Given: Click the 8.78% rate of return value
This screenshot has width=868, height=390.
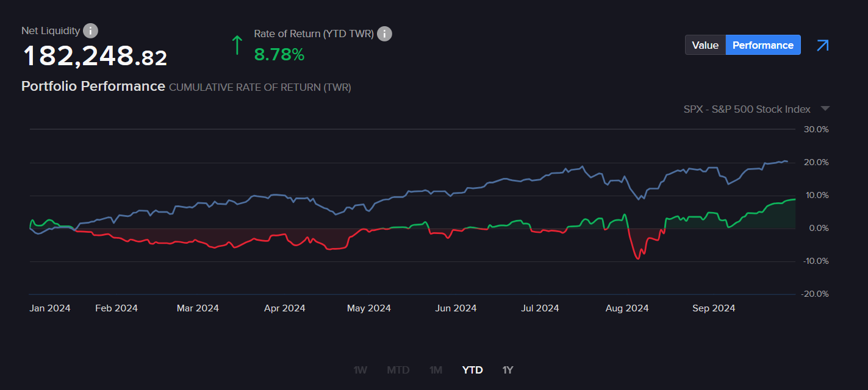Looking at the screenshot, I should point(279,55).
